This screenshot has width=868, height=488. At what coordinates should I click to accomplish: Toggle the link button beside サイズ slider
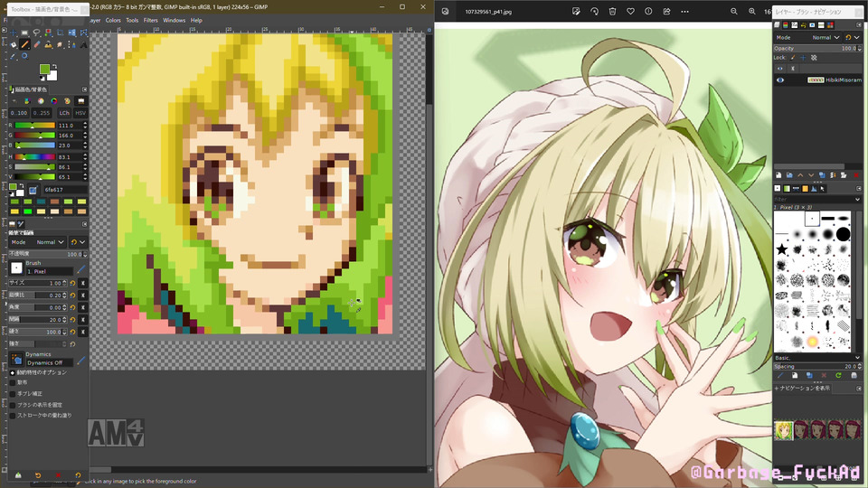pos(83,283)
